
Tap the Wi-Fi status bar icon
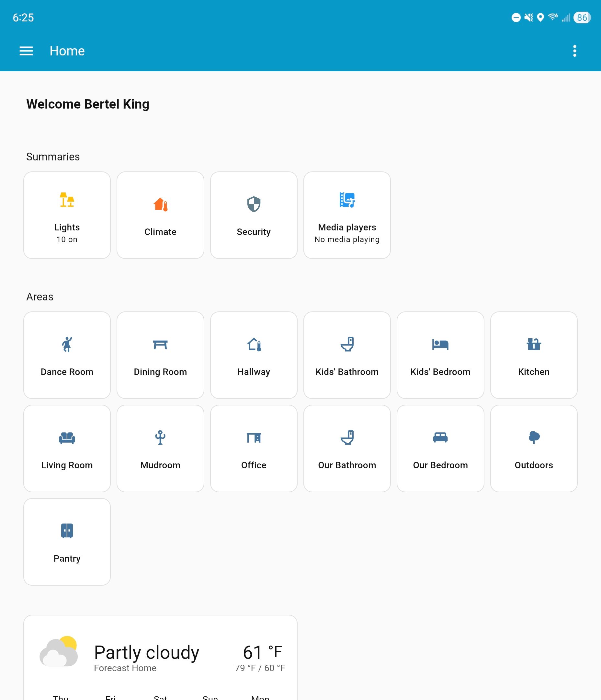coord(553,17)
